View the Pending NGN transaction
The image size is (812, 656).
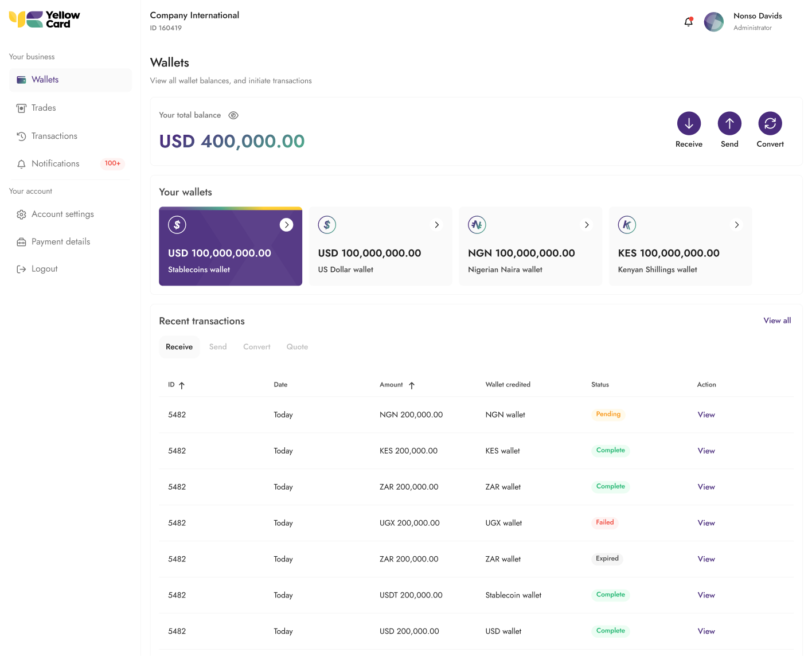point(706,415)
